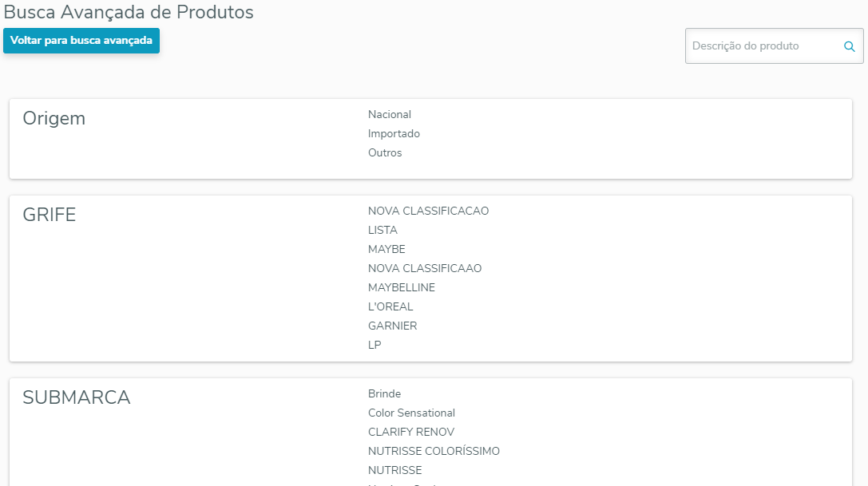Choose LP in the GRIFE list
Viewport: 868px width, 486px height.
click(x=375, y=346)
